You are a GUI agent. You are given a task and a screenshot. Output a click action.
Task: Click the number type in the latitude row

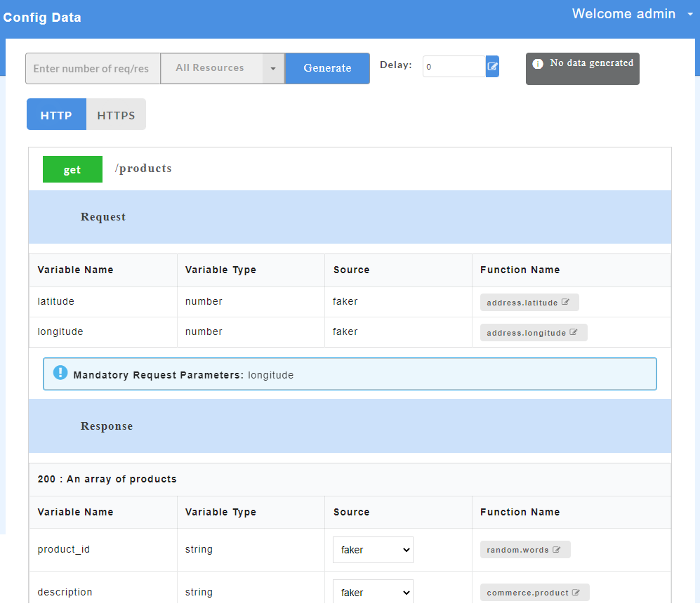pos(204,301)
